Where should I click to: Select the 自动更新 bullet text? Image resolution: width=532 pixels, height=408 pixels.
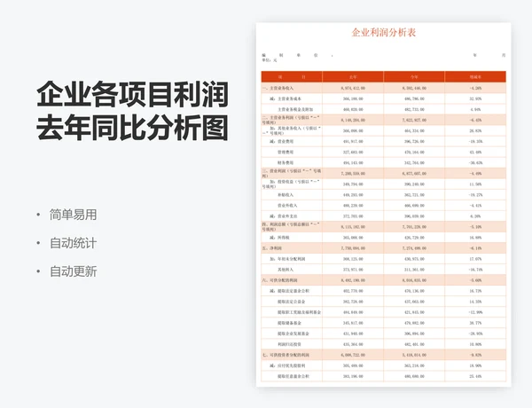coord(74,271)
